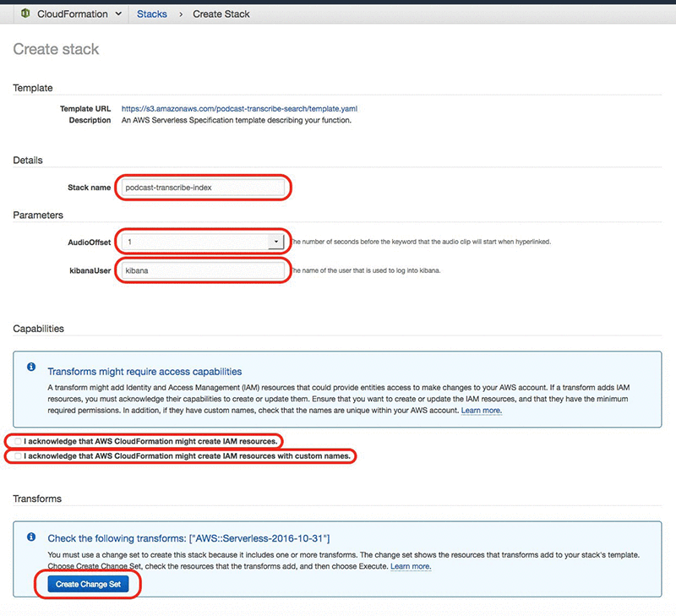Open Learn more link in Transforms box

(x=411, y=566)
